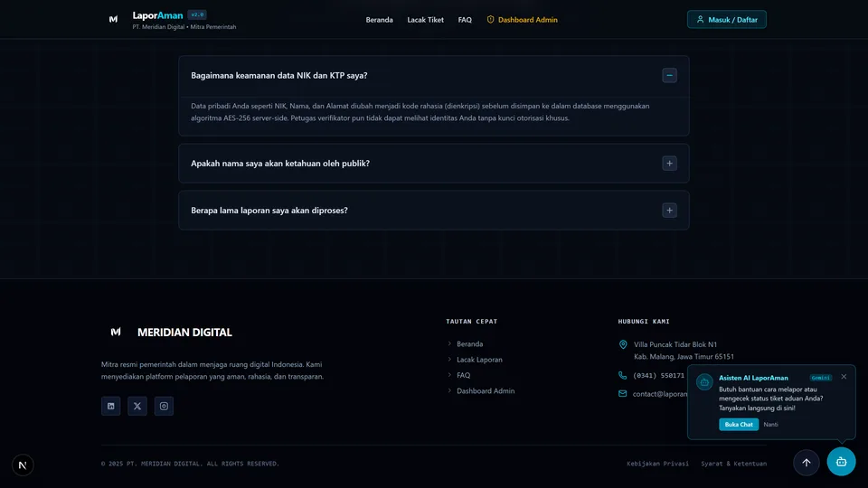
Task: Open the LinkedIn social icon in footer
Action: tap(110, 406)
